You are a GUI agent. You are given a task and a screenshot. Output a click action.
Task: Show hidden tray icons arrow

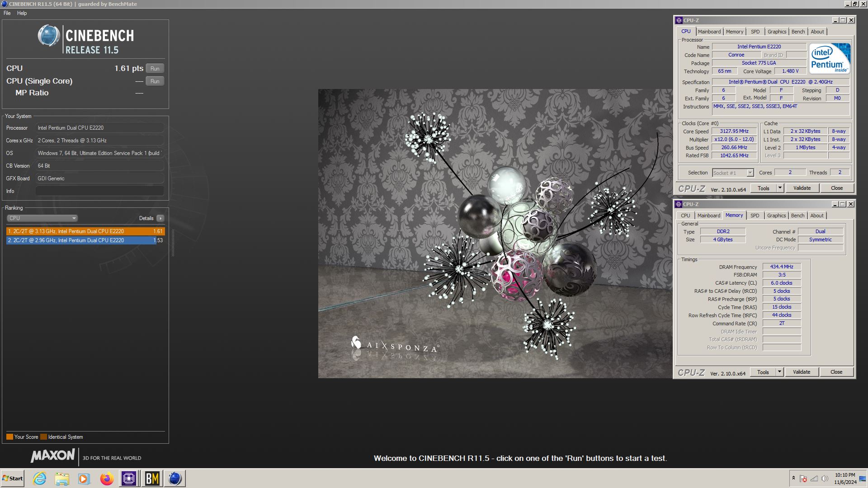[793, 478]
